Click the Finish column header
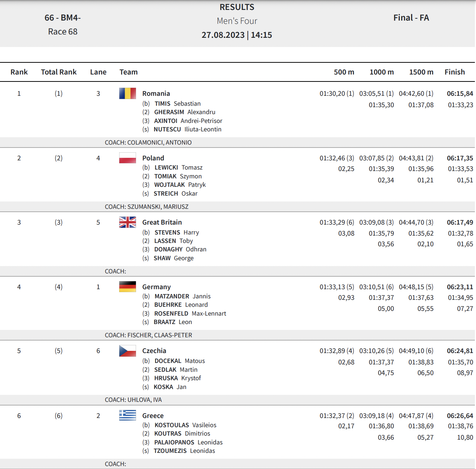The image size is (476, 469). [454, 72]
